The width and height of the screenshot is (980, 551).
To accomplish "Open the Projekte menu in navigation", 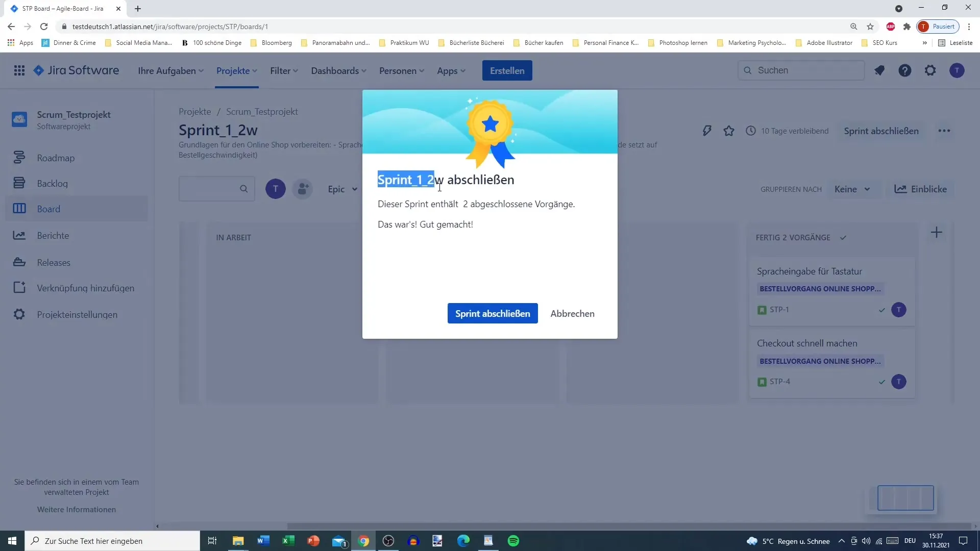I will click(x=236, y=70).
